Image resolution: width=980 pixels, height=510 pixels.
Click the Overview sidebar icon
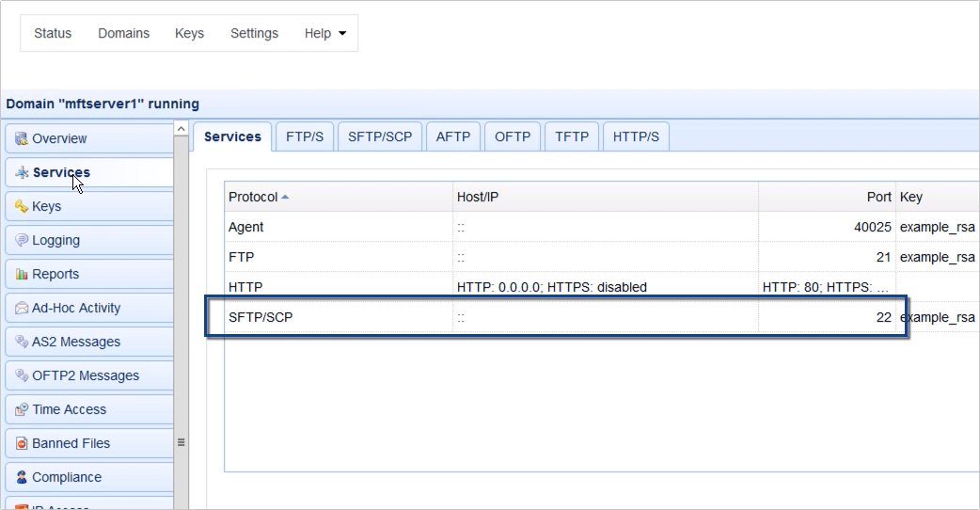coord(22,139)
